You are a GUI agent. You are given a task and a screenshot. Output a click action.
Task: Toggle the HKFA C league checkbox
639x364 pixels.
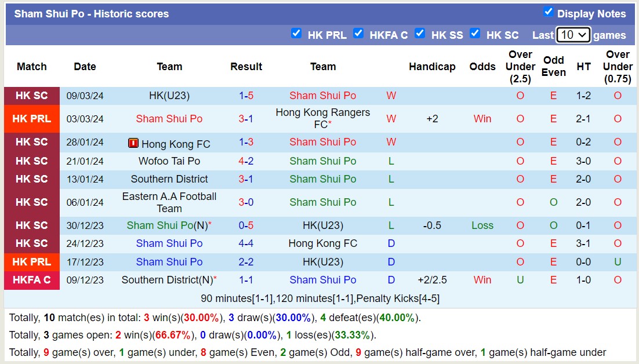(x=358, y=34)
